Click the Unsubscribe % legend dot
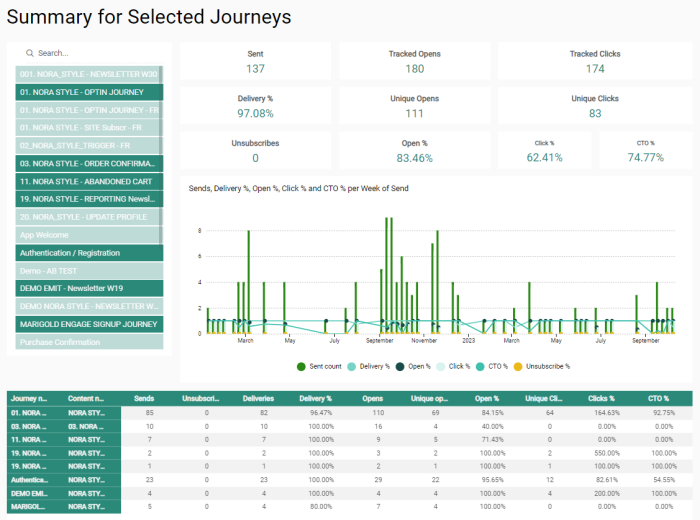Viewport: 700px width, 520px height. 518,366
